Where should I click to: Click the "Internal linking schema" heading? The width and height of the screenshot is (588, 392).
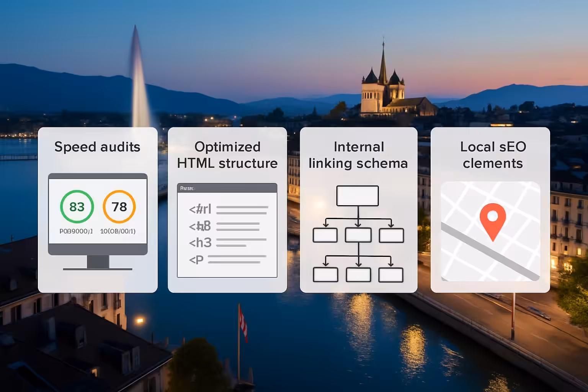click(x=358, y=155)
